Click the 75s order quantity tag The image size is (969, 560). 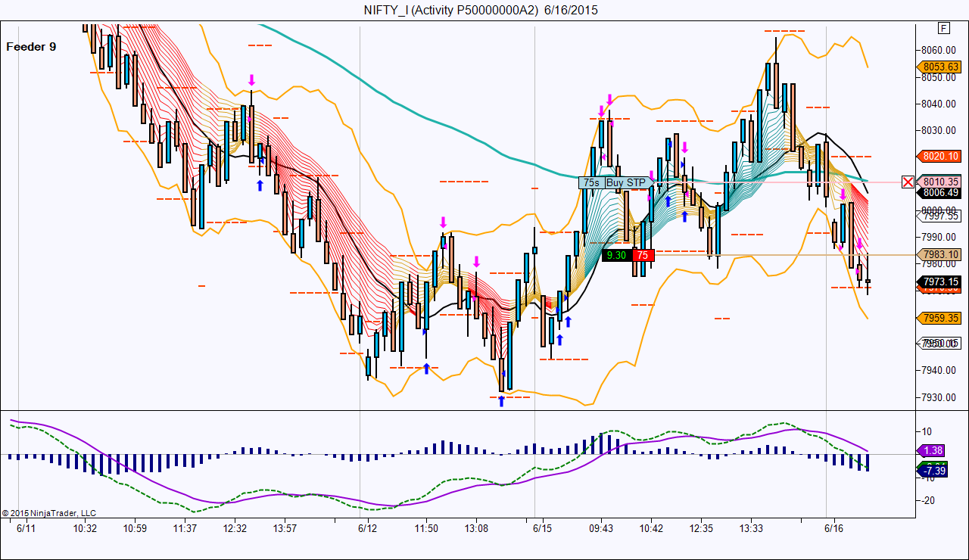point(591,182)
